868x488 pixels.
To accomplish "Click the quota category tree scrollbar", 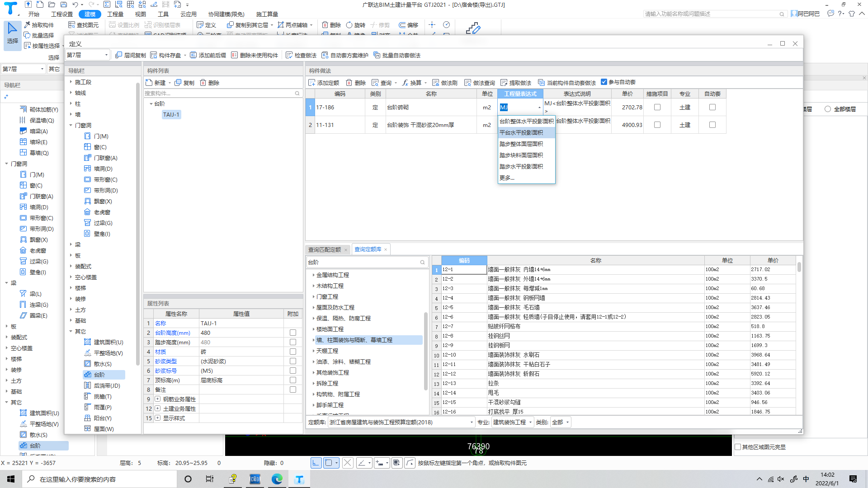I will coord(426,350).
